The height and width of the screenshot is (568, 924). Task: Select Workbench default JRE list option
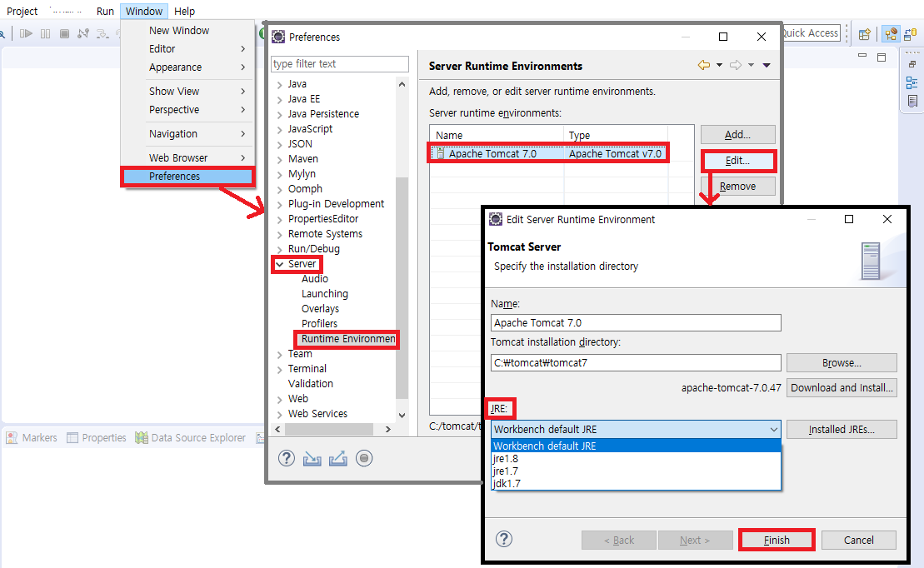point(635,446)
